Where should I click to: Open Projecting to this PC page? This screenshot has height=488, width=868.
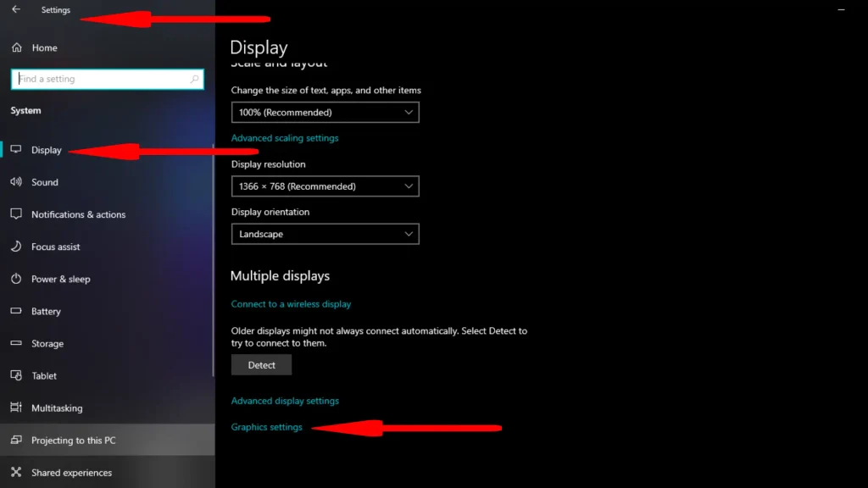pos(108,440)
